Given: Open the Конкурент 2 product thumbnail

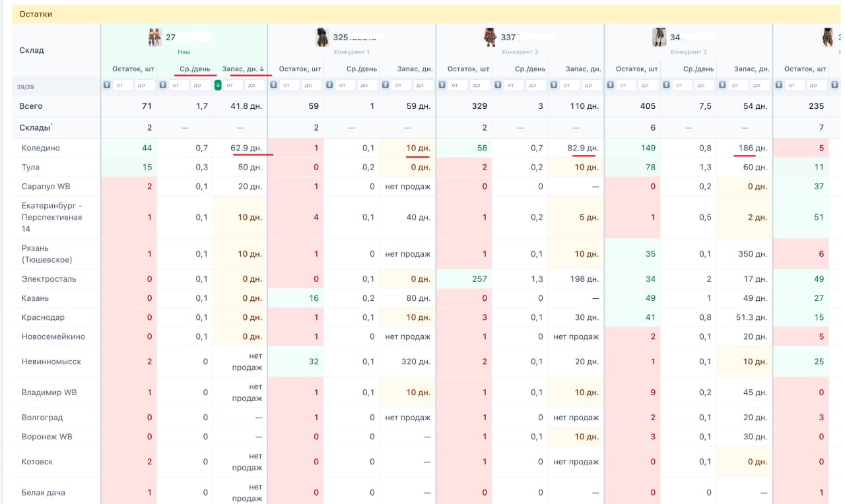Looking at the screenshot, I should [x=490, y=37].
